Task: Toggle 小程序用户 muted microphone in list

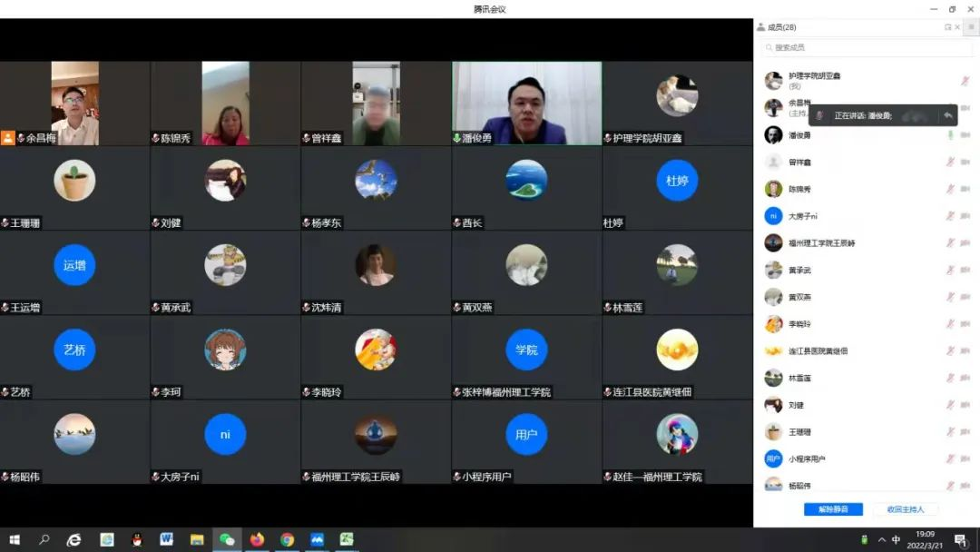Action: click(x=950, y=458)
